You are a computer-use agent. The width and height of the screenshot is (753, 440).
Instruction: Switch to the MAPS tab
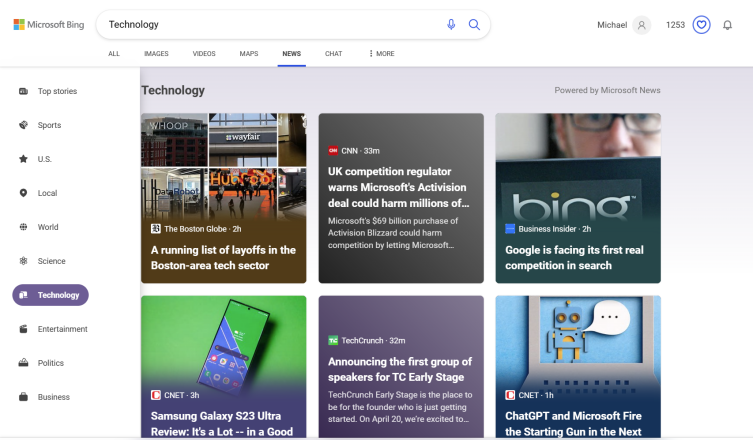coord(249,54)
